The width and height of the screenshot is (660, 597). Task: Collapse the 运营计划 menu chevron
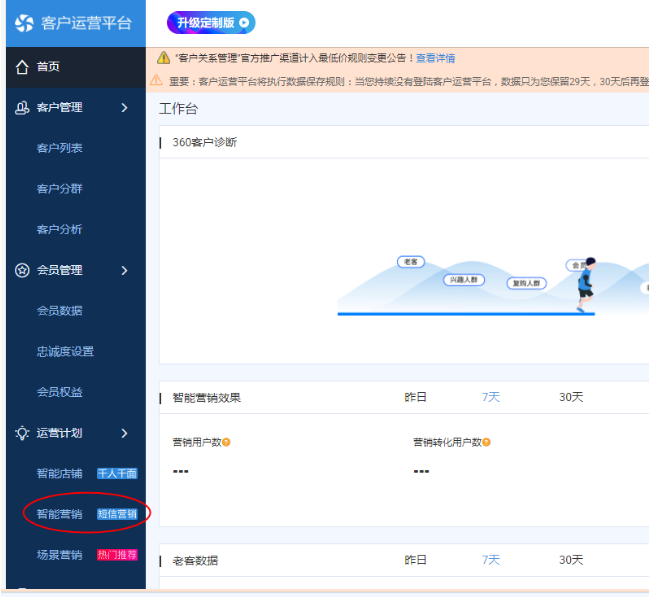pyautogui.click(x=124, y=434)
